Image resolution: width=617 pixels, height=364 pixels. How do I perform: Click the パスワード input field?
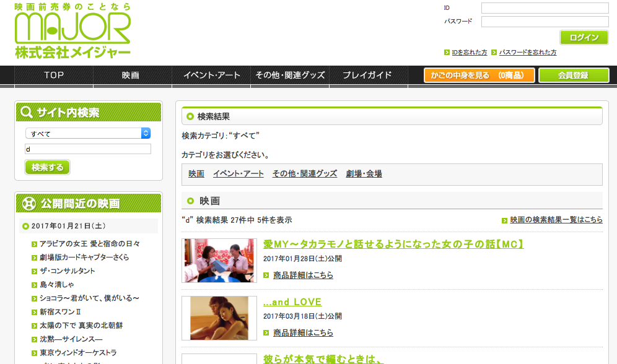[x=545, y=22]
